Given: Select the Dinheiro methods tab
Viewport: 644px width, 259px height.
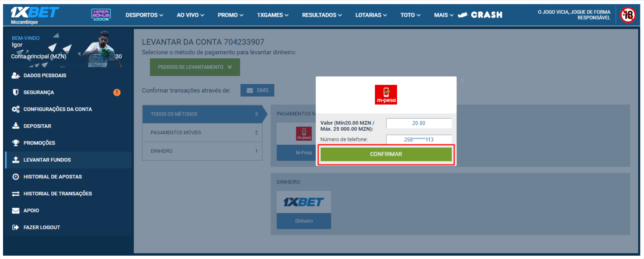Looking at the screenshot, I should point(202,151).
